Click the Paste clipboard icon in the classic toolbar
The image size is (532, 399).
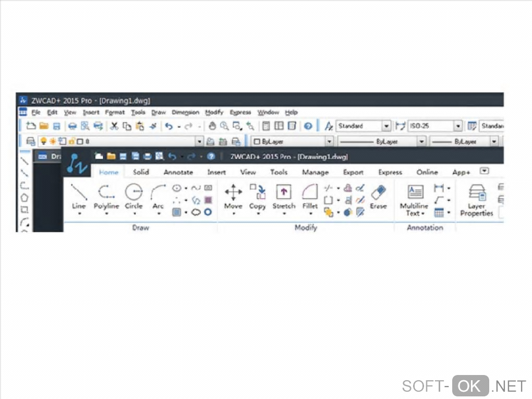(140, 126)
